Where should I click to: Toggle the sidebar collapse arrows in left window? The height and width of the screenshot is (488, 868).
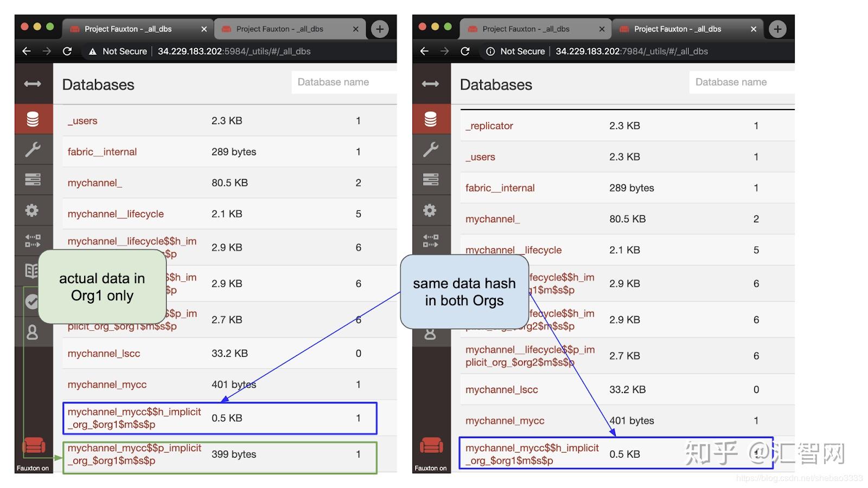tap(33, 84)
